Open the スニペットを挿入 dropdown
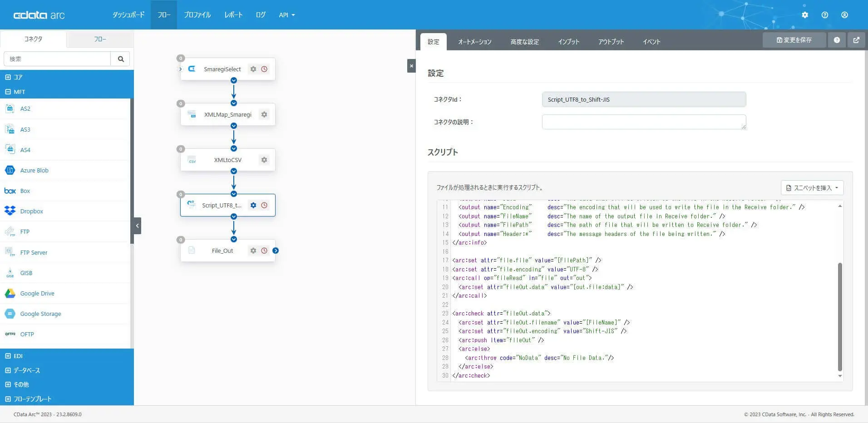The image size is (868, 423). 812,187
